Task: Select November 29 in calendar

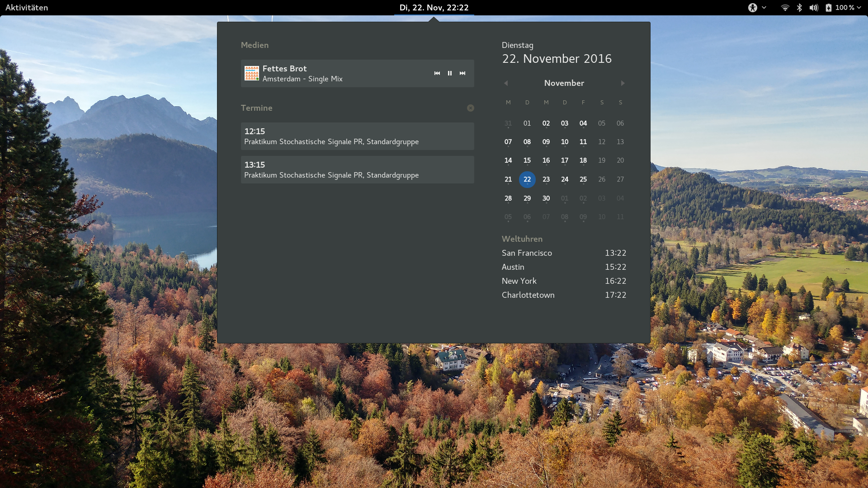Action: (x=527, y=198)
